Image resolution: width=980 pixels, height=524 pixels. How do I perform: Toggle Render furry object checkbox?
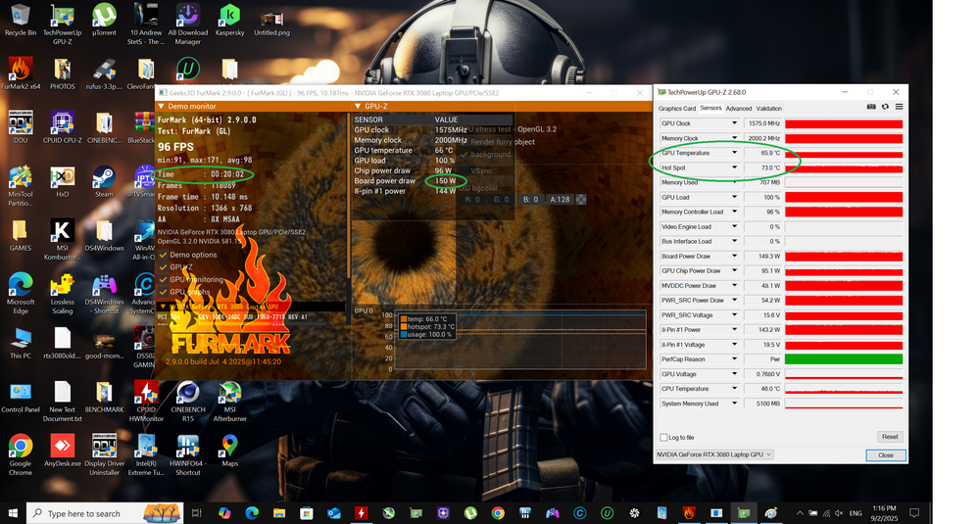(464, 142)
